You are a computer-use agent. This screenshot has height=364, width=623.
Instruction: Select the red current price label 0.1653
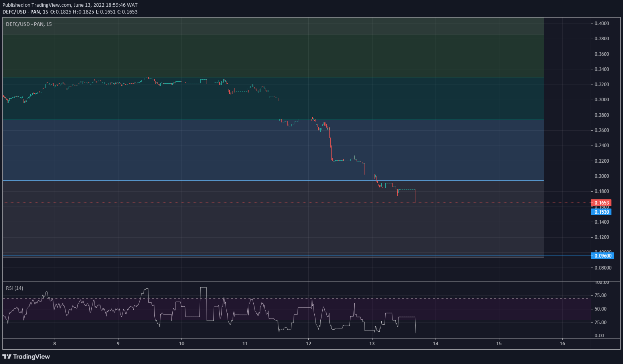tap(601, 203)
